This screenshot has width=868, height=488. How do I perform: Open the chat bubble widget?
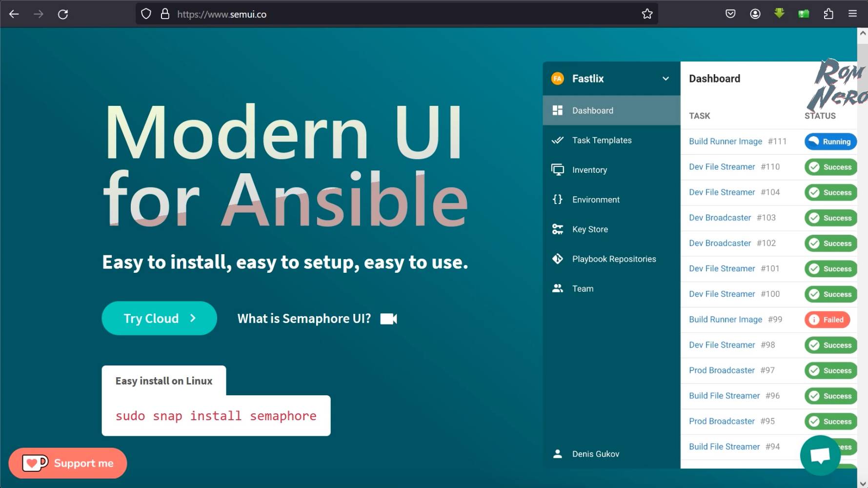point(820,455)
